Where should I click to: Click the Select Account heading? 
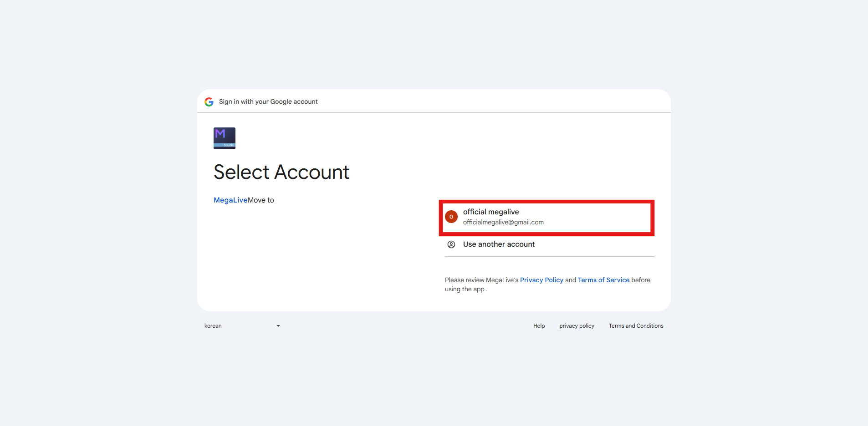click(281, 172)
